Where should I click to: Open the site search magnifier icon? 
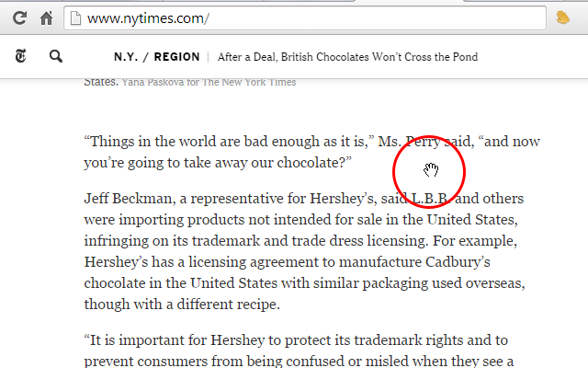(56, 56)
